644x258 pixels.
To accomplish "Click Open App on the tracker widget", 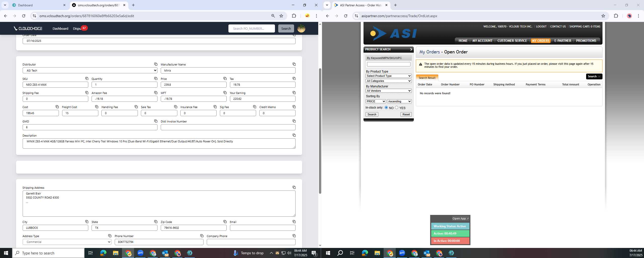I will point(460,218).
